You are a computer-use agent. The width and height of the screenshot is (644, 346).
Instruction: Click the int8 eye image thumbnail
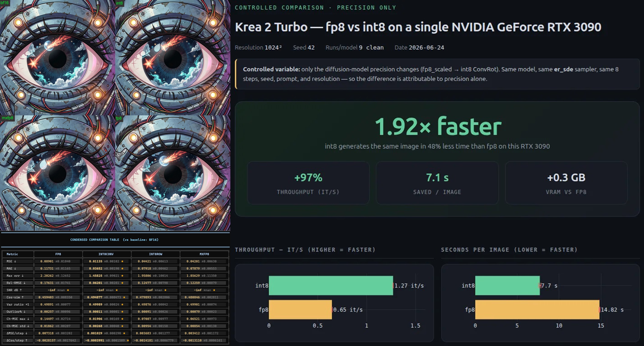click(173, 58)
